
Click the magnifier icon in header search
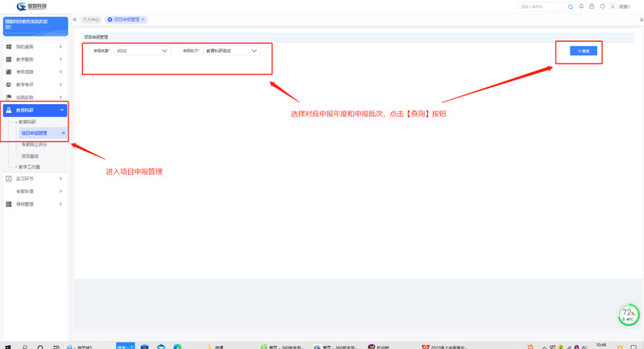(571, 6)
